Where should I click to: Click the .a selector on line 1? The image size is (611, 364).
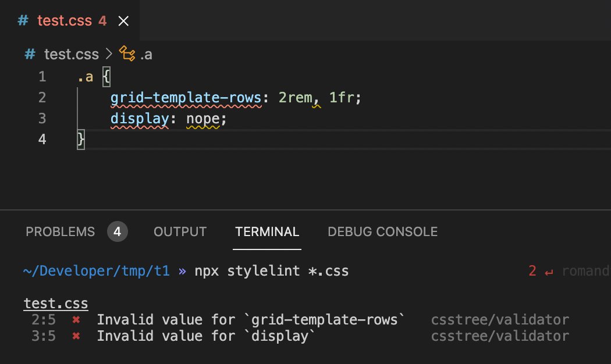(x=86, y=77)
